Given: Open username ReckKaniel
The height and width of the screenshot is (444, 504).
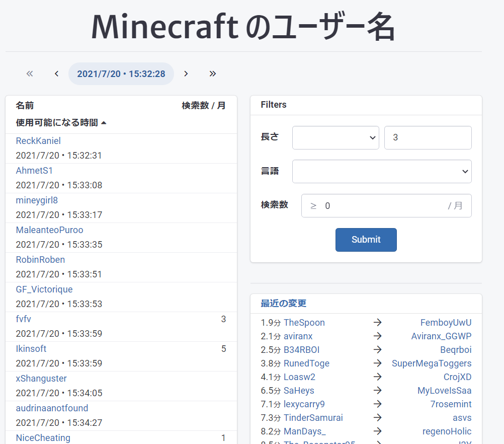Looking at the screenshot, I should (38, 141).
